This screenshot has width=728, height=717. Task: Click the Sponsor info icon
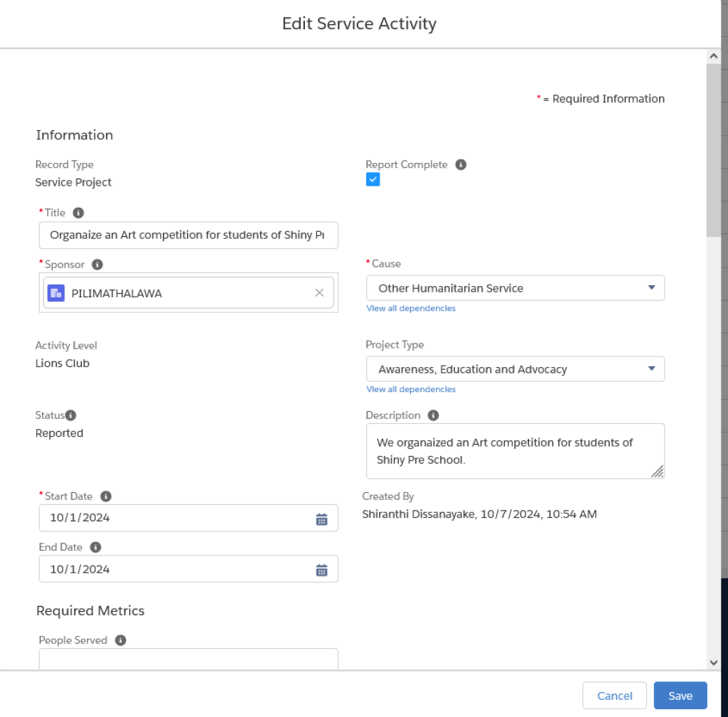tap(97, 264)
